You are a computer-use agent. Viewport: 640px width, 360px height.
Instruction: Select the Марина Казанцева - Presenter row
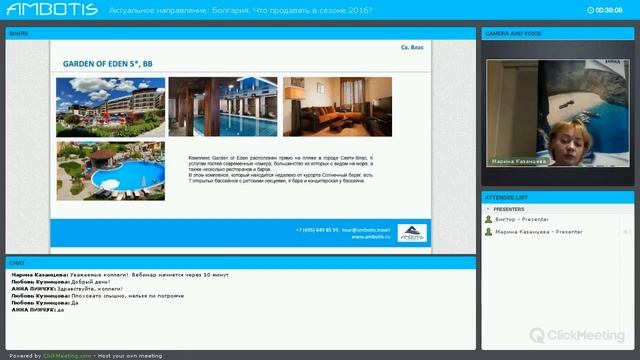558,232
